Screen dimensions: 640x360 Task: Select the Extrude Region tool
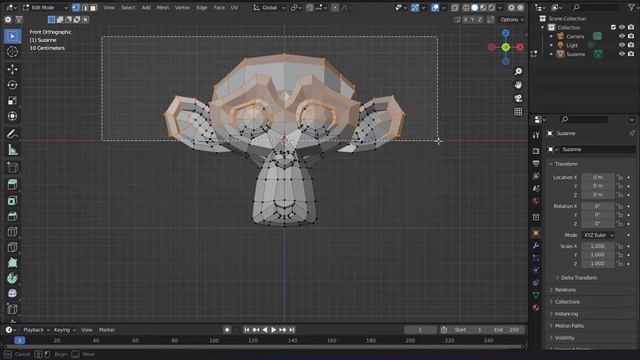click(x=12, y=184)
